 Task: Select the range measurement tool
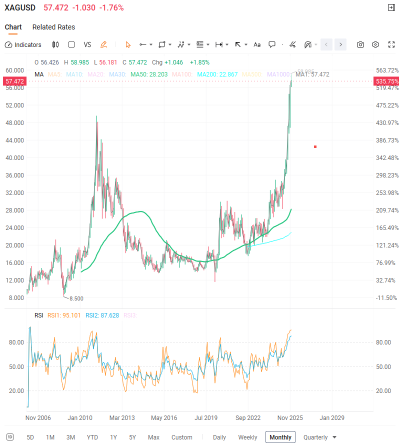(219, 45)
